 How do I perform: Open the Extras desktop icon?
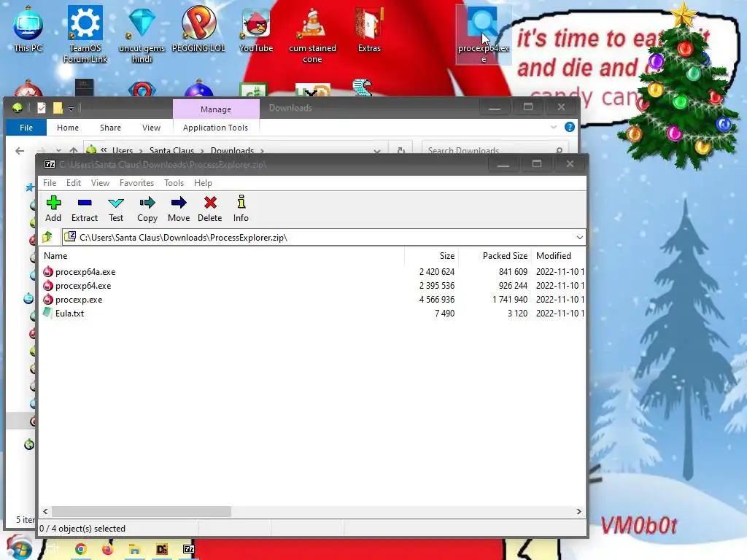[x=370, y=29]
